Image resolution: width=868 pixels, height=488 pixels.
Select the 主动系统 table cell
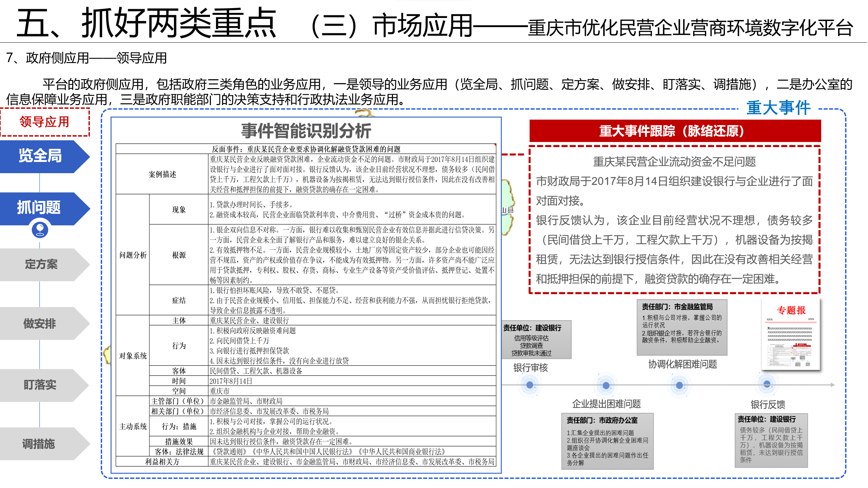(x=133, y=426)
